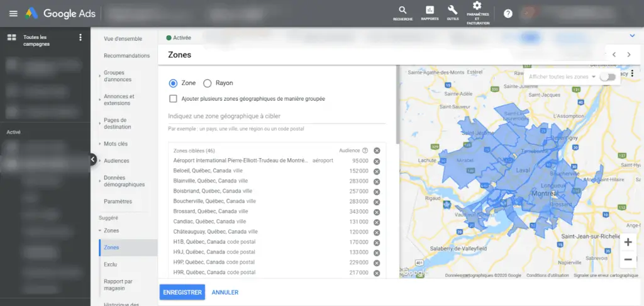The width and height of the screenshot is (644, 306).
Task: Toggle Afficher toutes les zones switch
Action: tap(608, 77)
